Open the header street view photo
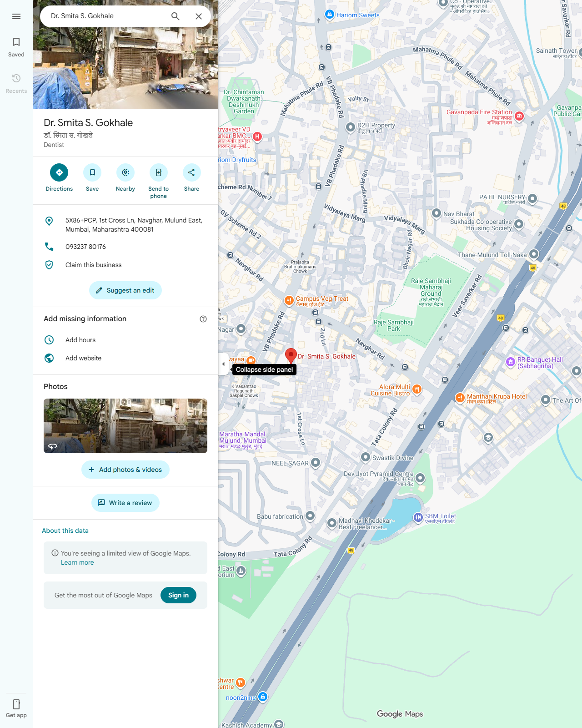 click(125, 68)
